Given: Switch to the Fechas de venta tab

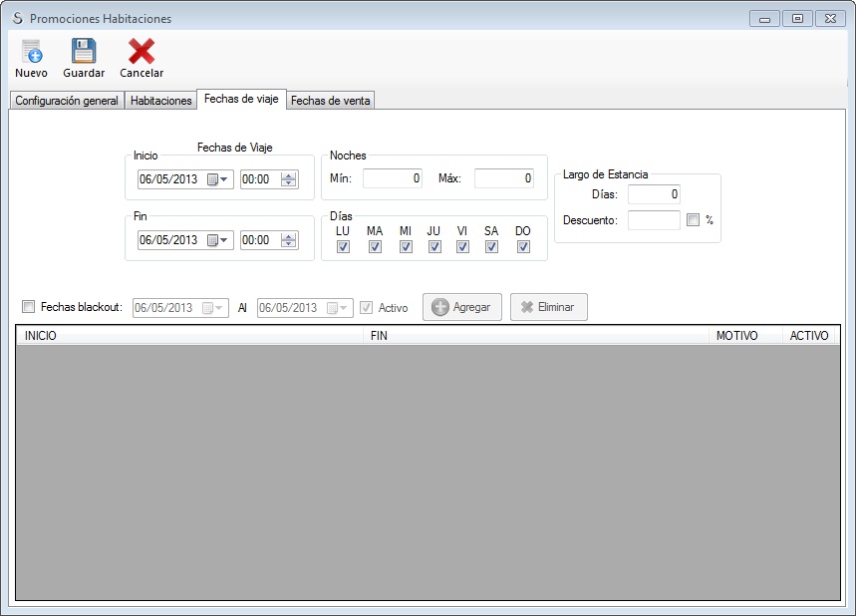Looking at the screenshot, I should point(330,101).
